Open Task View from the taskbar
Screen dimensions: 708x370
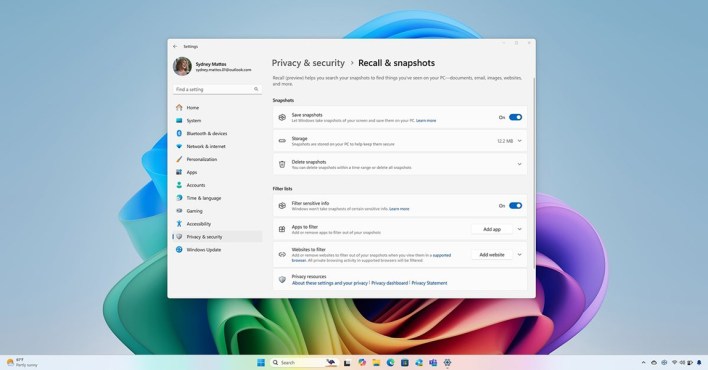[x=347, y=363]
